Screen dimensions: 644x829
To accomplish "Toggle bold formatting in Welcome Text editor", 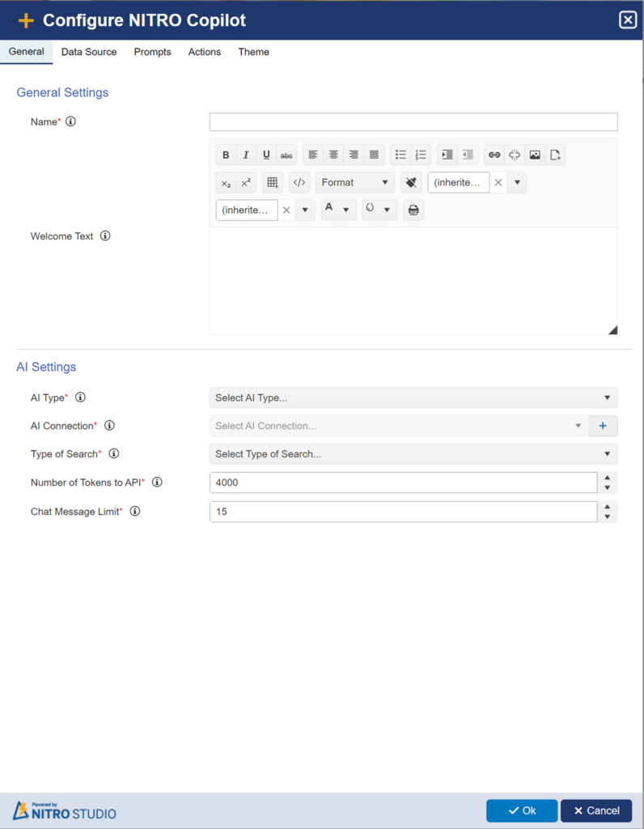I will [226, 155].
